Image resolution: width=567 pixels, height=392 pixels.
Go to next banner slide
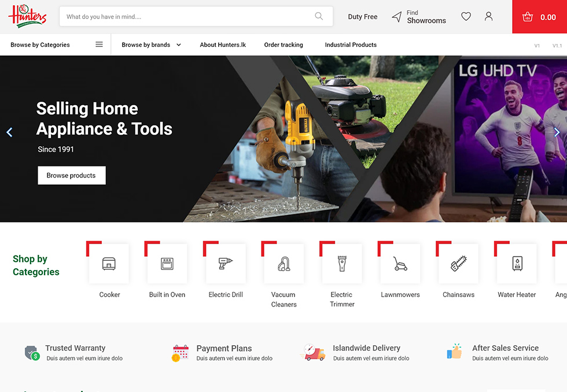pyautogui.click(x=557, y=132)
